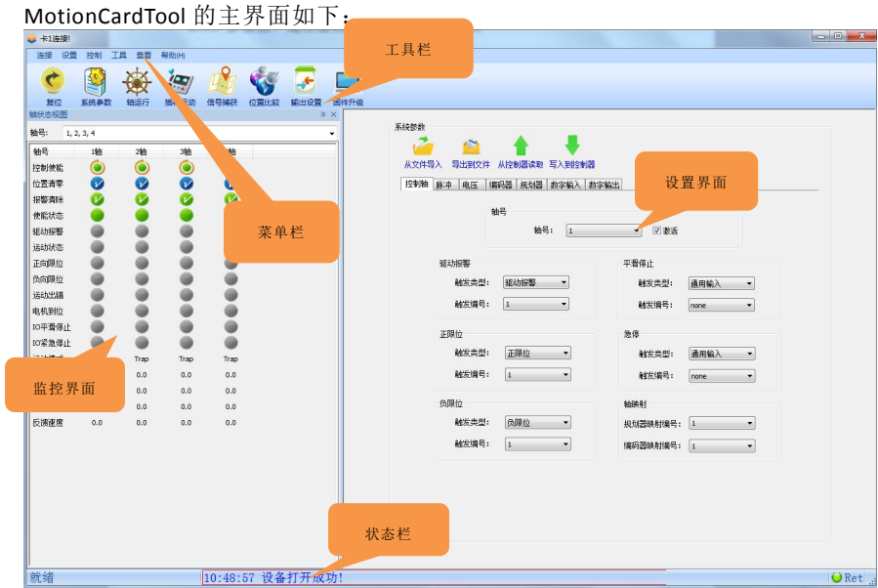The height and width of the screenshot is (588, 878).
Task: Click the 从文件导入 folder icon
Action: point(423,147)
